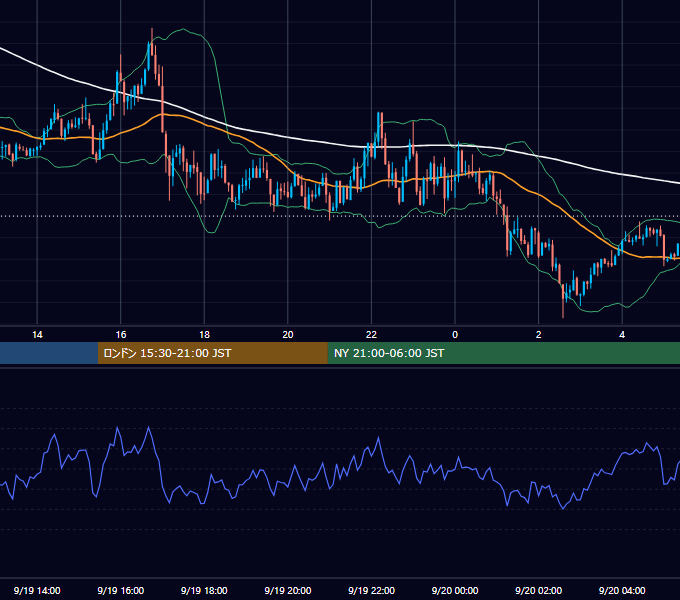Click the 9/19 14:00 time label
This screenshot has height=600, width=680.
pyautogui.click(x=37, y=590)
